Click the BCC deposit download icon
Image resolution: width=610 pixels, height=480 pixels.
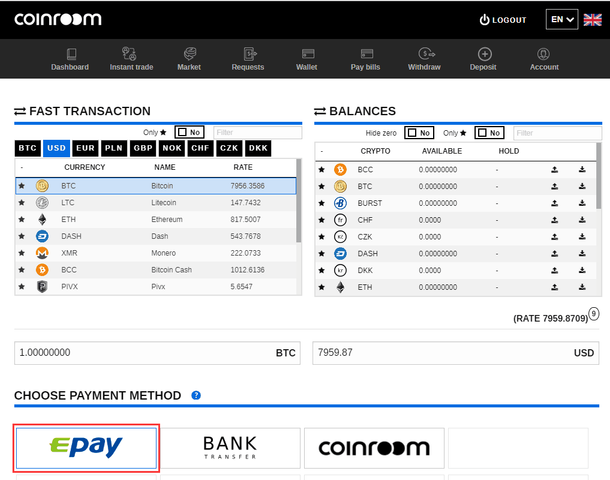[582, 169]
